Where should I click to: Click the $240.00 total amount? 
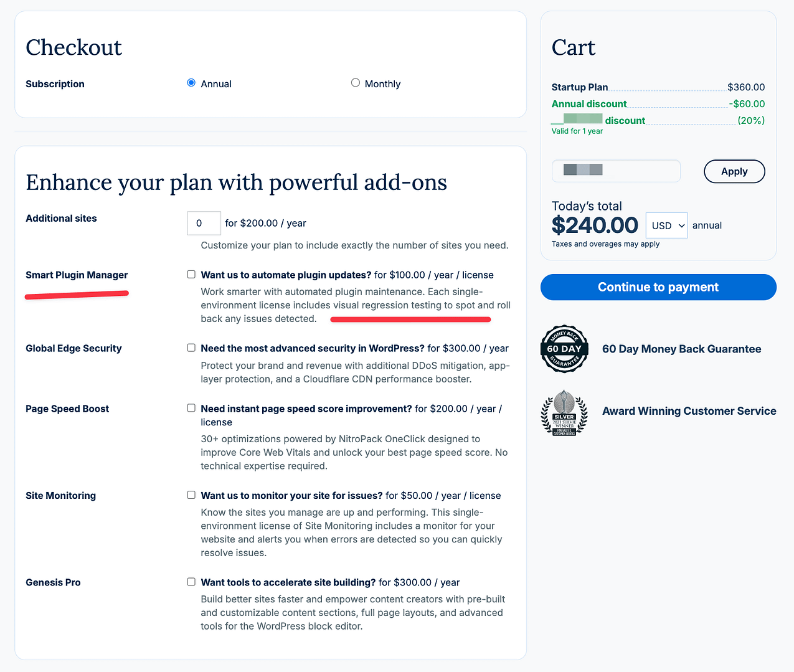(x=595, y=225)
